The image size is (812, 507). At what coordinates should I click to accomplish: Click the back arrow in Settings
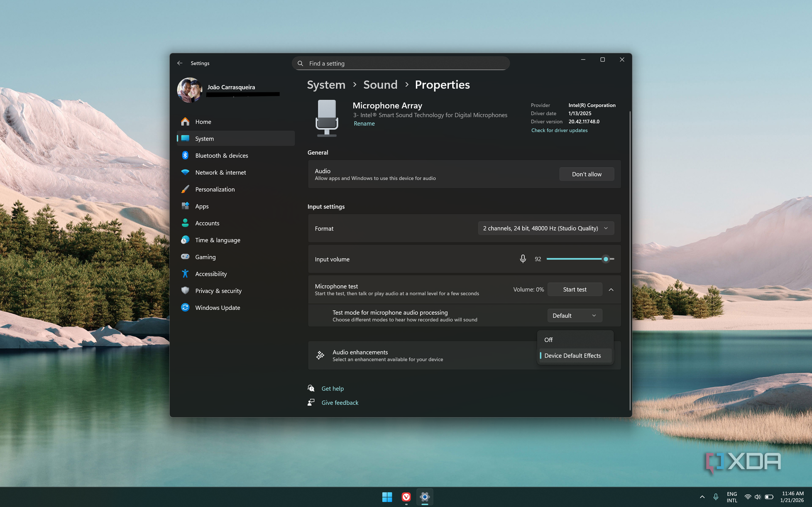[x=180, y=63]
